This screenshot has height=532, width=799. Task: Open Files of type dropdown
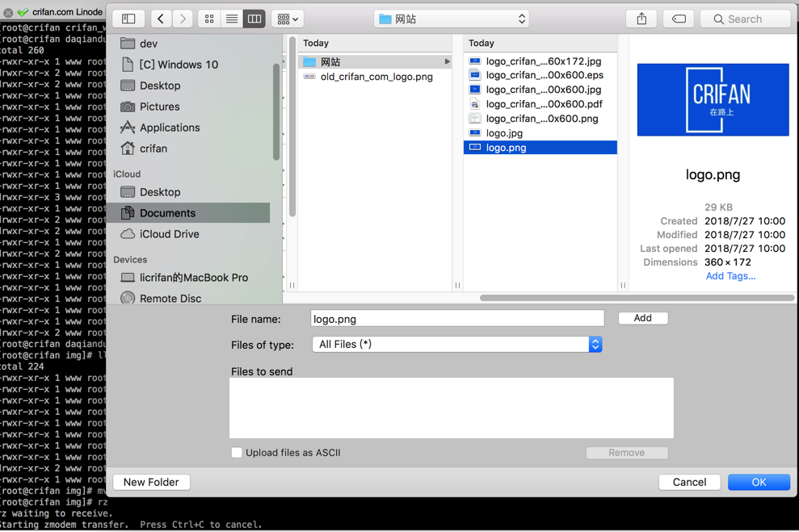(457, 344)
